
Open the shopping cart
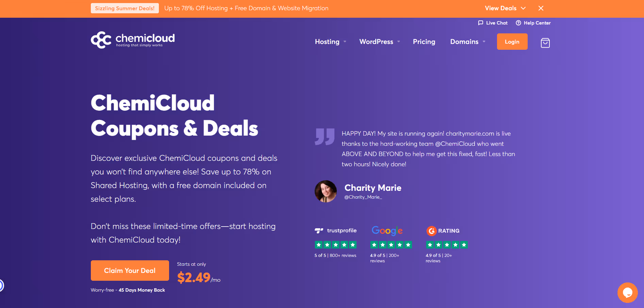click(x=545, y=43)
